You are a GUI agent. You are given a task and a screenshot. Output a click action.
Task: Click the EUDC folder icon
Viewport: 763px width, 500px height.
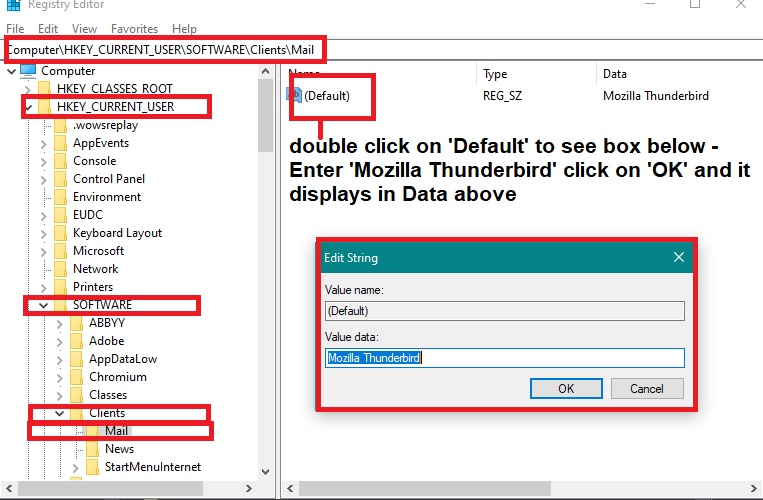(60, 215)
